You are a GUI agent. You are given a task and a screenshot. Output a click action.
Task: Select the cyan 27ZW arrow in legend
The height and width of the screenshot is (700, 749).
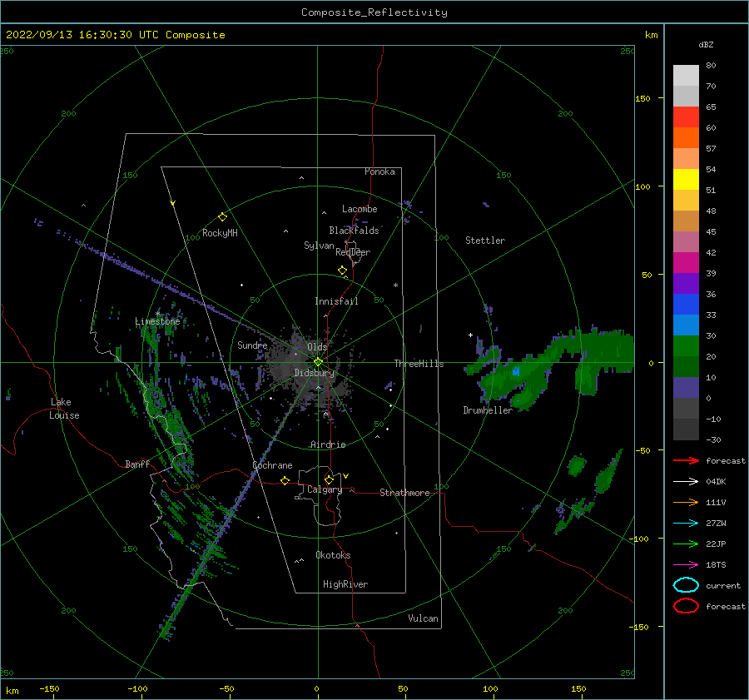[686, 524]
